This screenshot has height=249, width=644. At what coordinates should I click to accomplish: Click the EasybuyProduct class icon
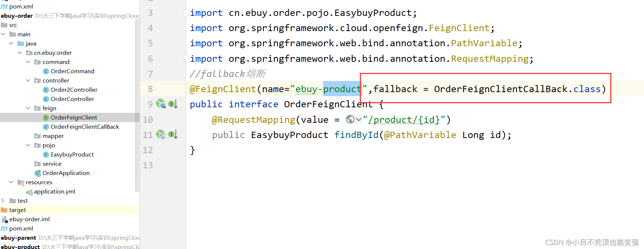(46, 155)
